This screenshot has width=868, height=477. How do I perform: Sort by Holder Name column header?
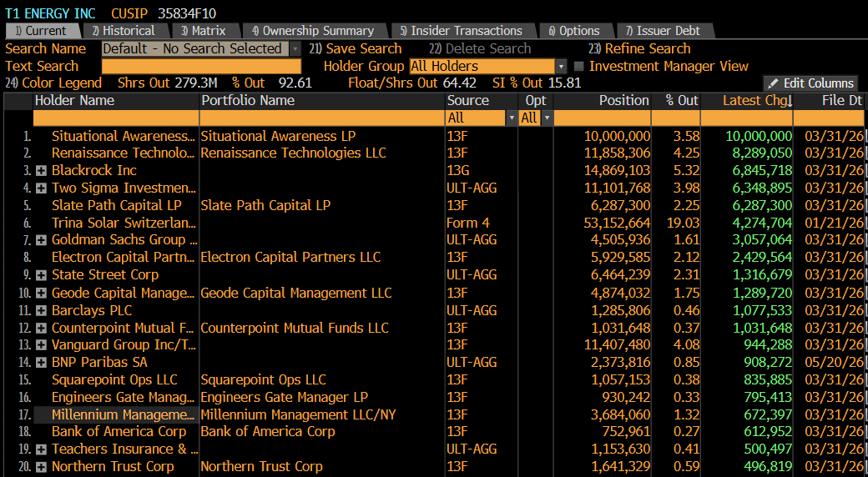point(74,101)
